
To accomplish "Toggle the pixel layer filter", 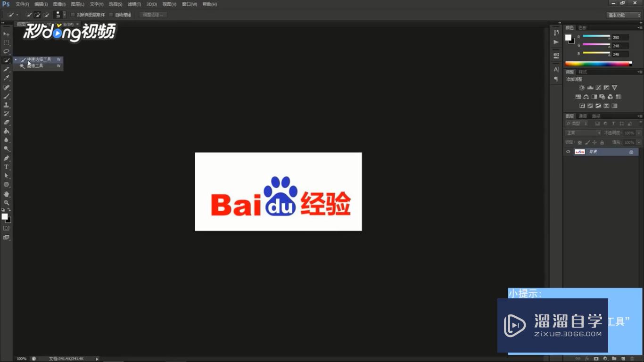I will tap(598, 124).
